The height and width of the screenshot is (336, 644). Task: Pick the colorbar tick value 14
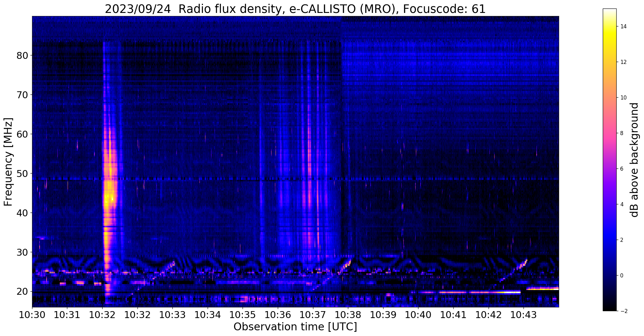[623, 26]
